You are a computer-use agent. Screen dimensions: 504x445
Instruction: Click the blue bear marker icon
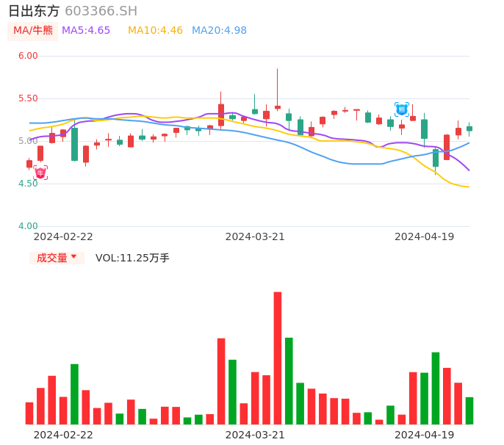402,109
